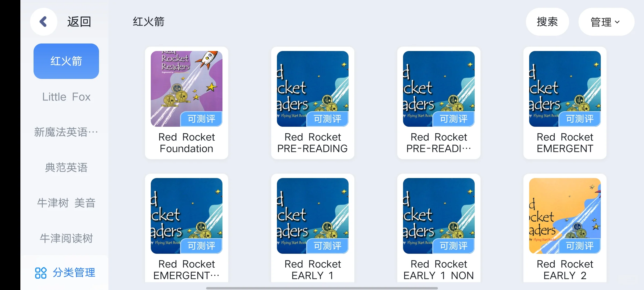Select the 红火箭 category tab

pos(66,61)
